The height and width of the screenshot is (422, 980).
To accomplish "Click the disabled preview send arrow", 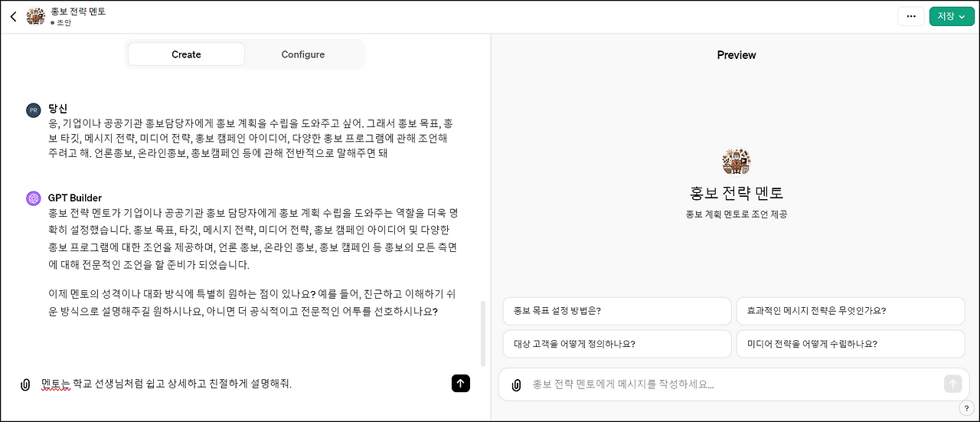I will coord(952,384).
